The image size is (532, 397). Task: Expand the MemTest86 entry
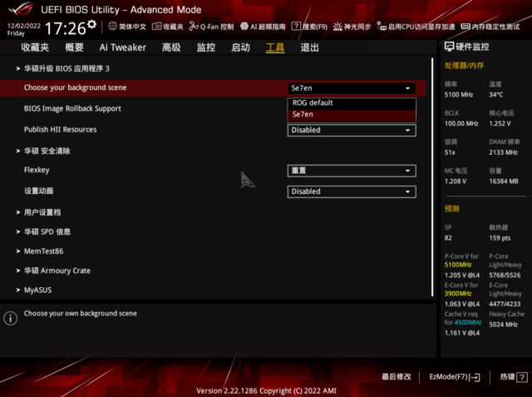coord(43,251)
